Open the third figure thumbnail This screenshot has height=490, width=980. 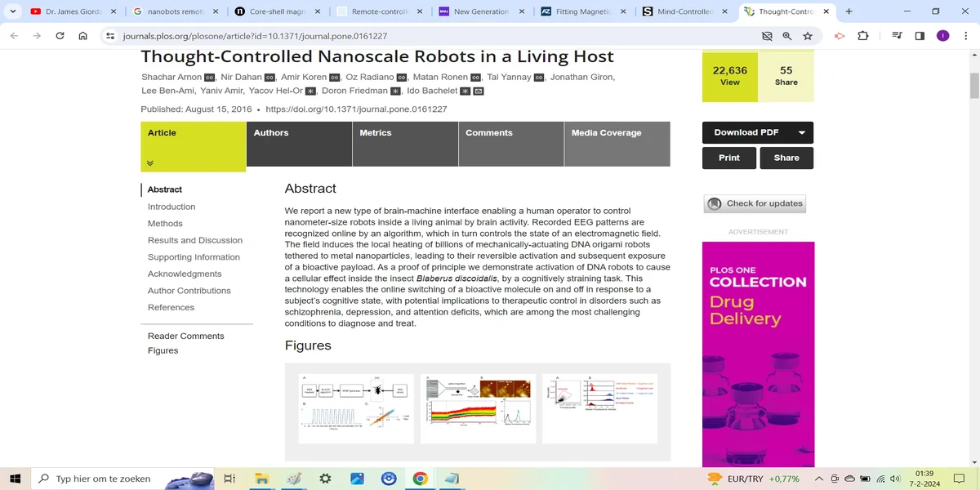pyautogui.click(x=599, y=408)
